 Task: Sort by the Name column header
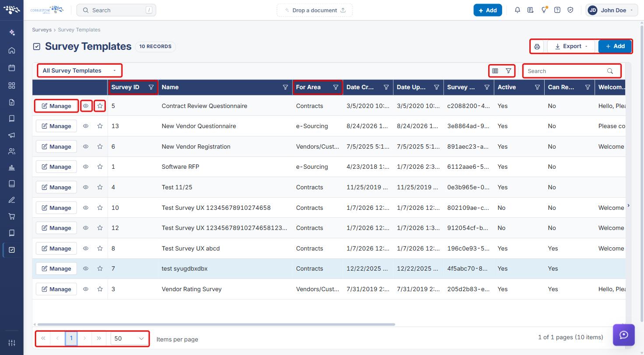coord(170,87)
